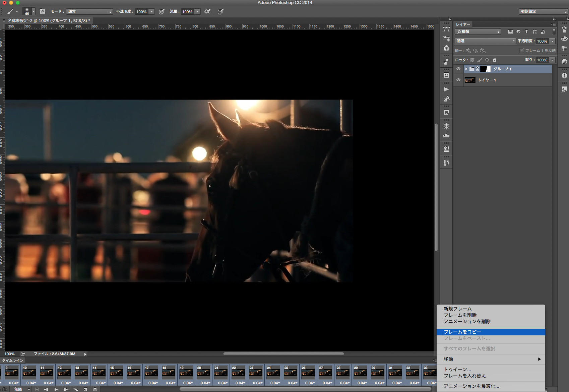Screen dimensions: 569x392
Task: Open the Character panel icon
Action: click(x=446, y=99)
